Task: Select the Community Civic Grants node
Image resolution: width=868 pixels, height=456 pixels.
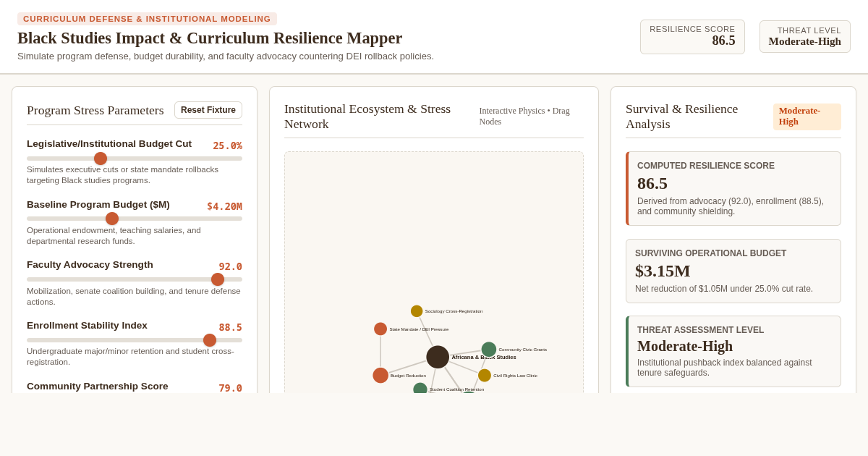Action: 489,350
